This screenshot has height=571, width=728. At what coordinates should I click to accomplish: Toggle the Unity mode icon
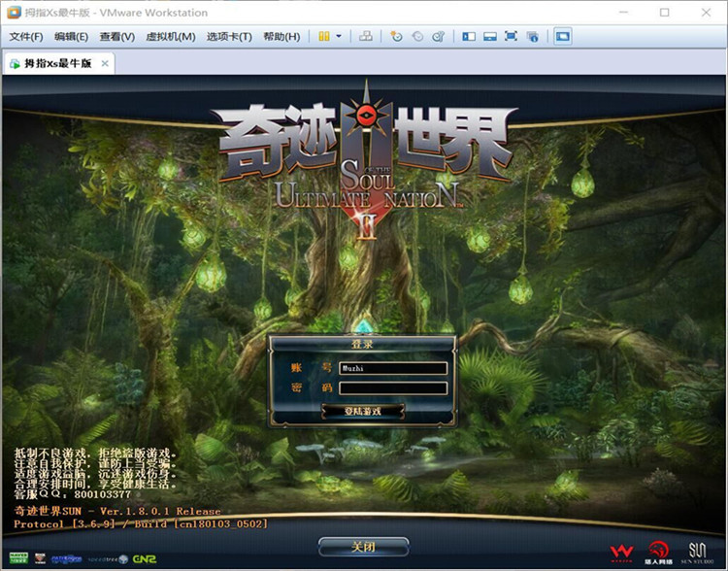click(x=532, y=36)
